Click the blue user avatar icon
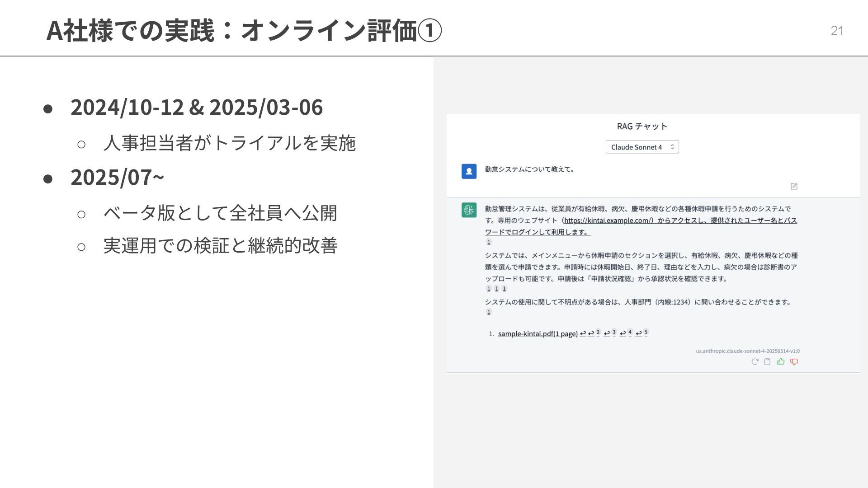Screen dimensions: 868x488 point(469,171)
